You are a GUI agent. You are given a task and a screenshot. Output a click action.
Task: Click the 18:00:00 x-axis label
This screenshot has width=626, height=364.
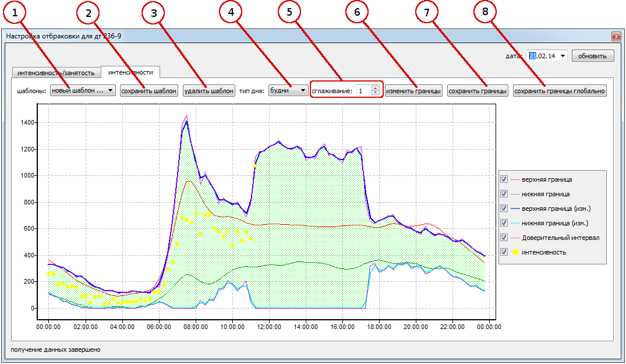click(379, 327)
